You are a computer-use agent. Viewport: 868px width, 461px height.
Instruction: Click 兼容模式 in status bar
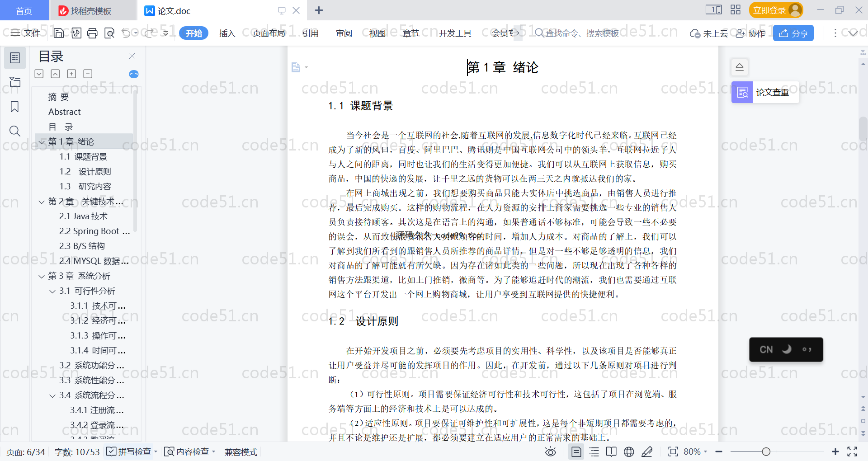(241, 452)
